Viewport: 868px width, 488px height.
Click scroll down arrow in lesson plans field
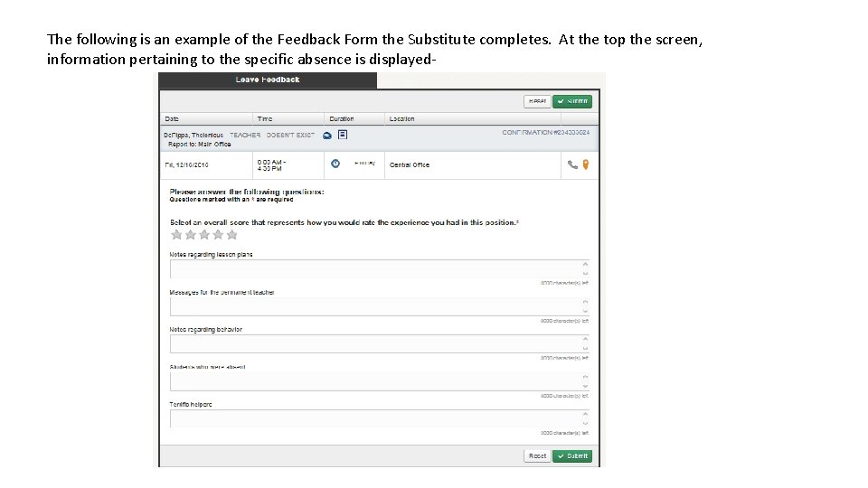pyautogui.click(x=585, y=273)
